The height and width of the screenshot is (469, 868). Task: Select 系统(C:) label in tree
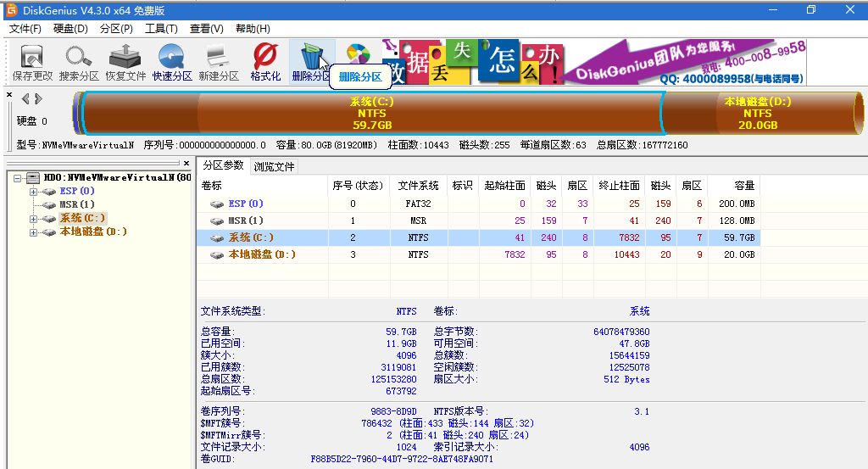[x=82, y=218]
